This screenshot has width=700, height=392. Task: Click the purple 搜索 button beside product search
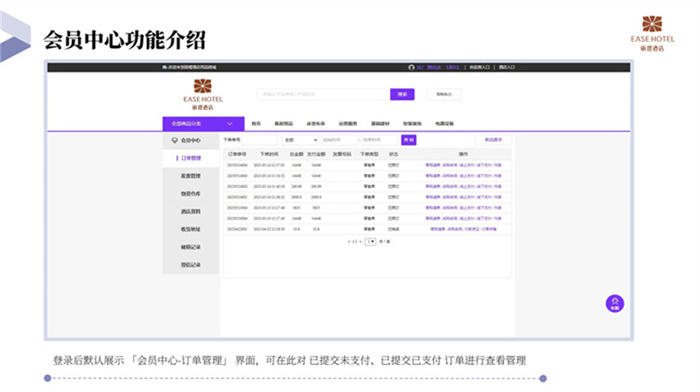[x=402, y=94]
